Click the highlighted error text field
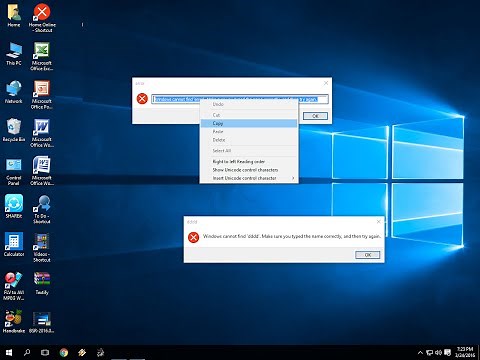 240,99
